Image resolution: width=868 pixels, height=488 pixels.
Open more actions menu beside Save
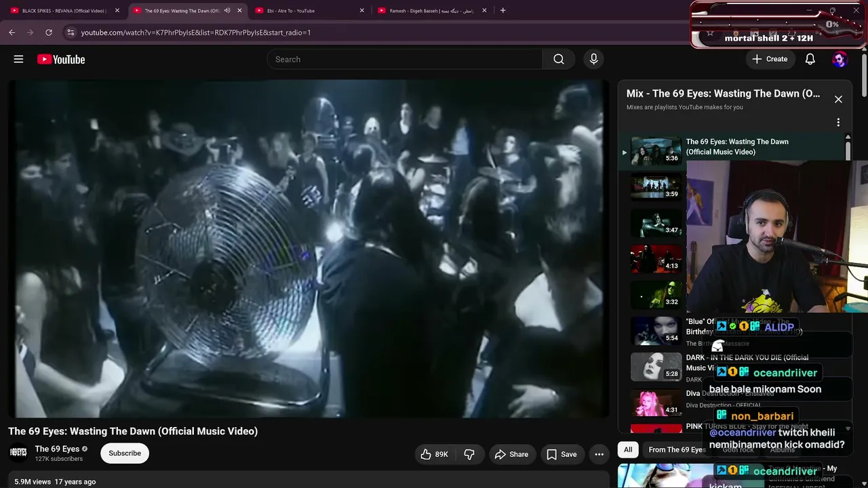(x=599, y=454)
